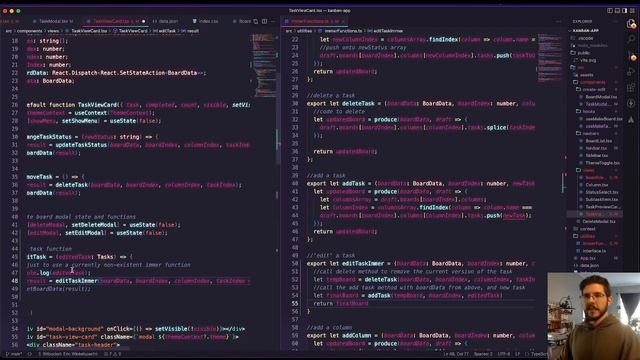Click the 'editTaskImmer' breadcrumb in the right editor
Viewport: 640px width, 360px height.
(x=388, y=31)
